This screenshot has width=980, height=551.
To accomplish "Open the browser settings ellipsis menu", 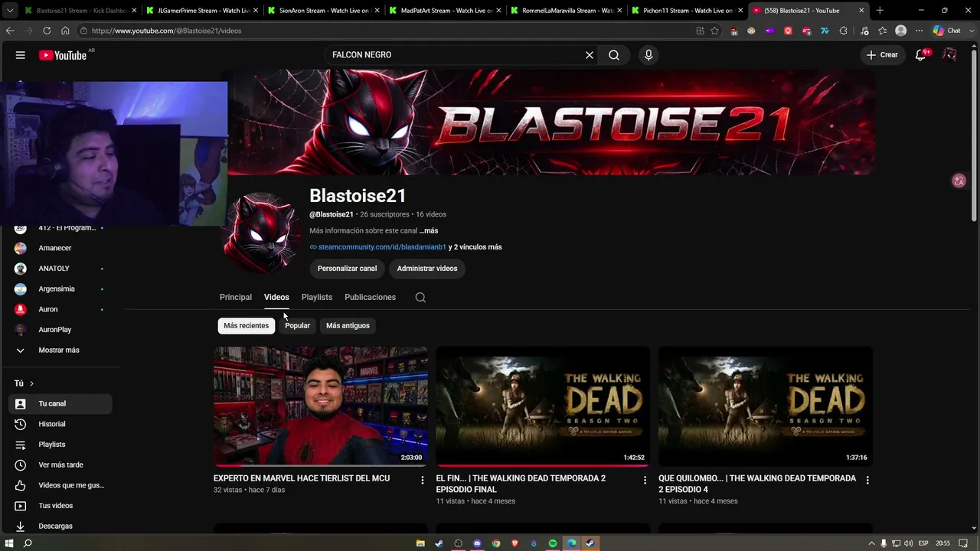I will click(920, 31).
